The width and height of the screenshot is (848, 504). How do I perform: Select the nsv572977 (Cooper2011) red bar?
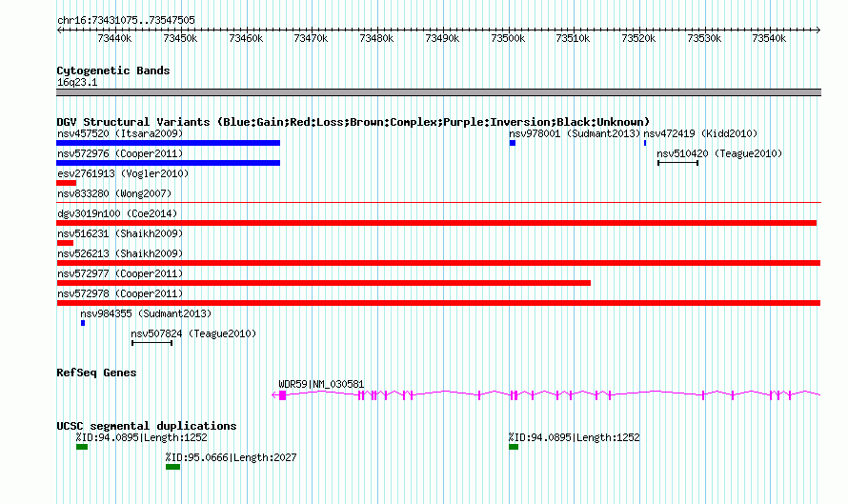tap(323, 283)
